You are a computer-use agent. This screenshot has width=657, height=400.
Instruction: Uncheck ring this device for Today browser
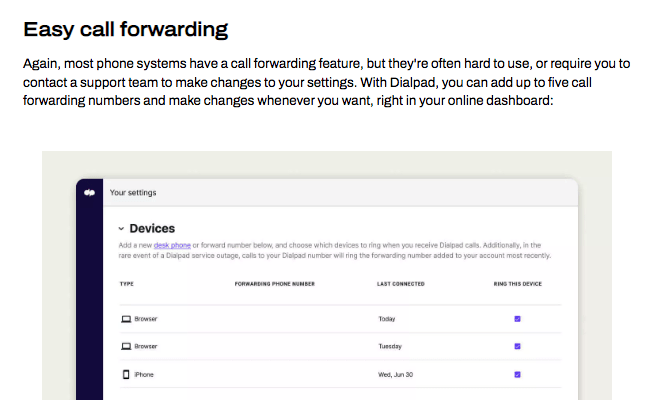517,319
